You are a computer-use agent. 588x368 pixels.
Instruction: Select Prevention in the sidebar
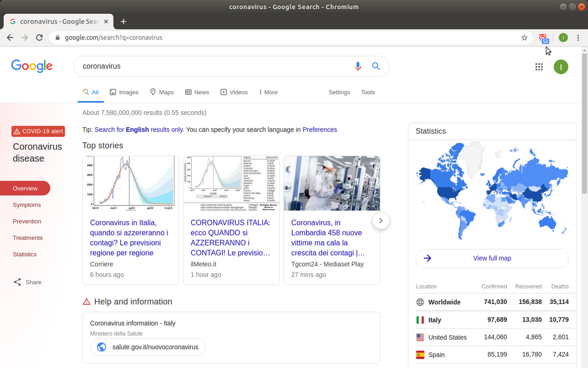[27, 221]
